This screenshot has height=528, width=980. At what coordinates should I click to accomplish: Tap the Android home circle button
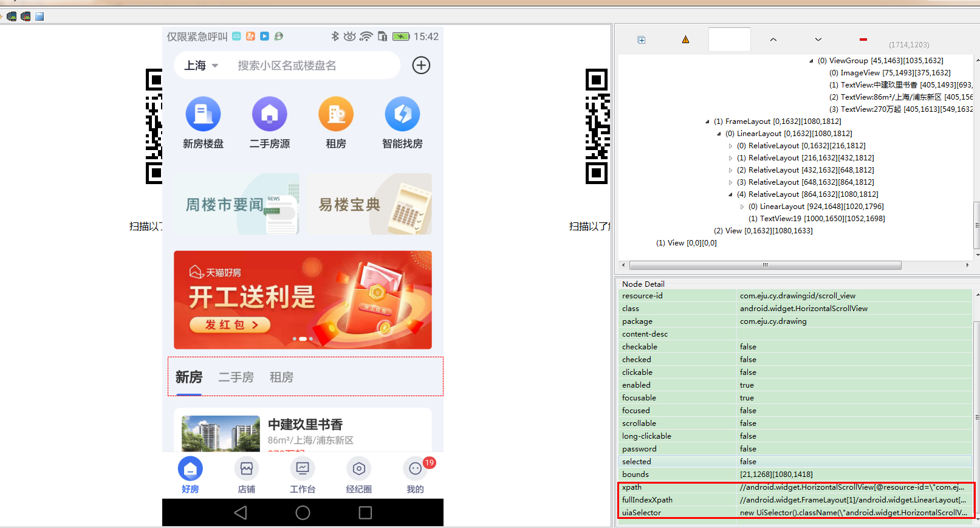tap(303, 513)
